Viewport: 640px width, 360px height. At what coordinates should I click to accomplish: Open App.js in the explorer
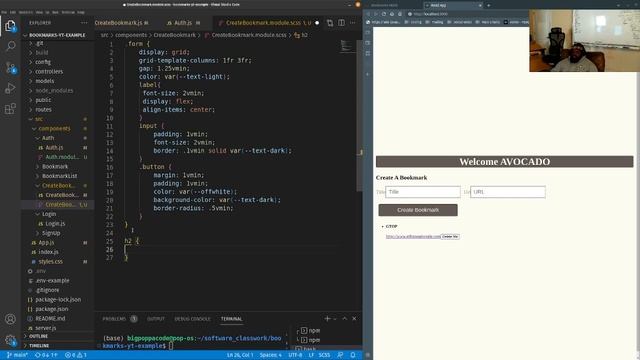46,242
